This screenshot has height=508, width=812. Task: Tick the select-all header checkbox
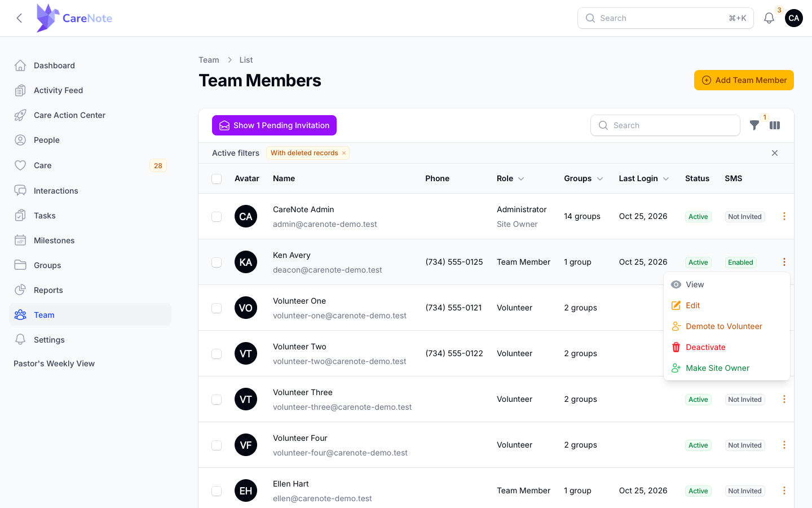(217, 179)
